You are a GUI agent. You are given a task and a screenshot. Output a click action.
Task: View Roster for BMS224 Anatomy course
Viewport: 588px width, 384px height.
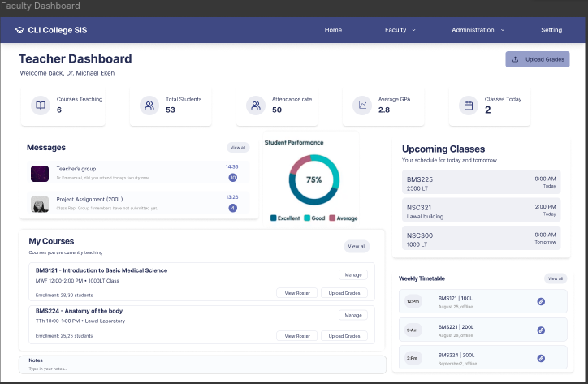click(x=296, y=336)
